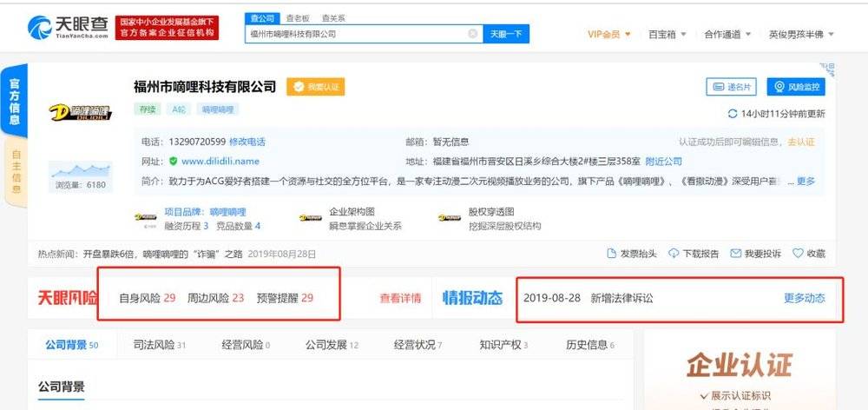Switch to the 查老板 search tab
This screenshot has width=868, height=410.
click(x=297, y=18)
